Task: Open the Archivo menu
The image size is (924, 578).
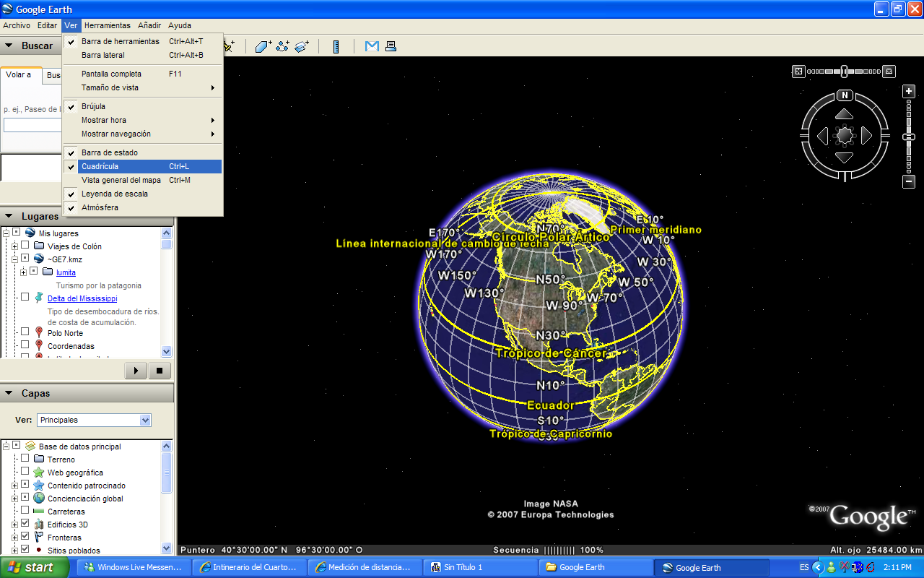Action: (x=17, y=25)
